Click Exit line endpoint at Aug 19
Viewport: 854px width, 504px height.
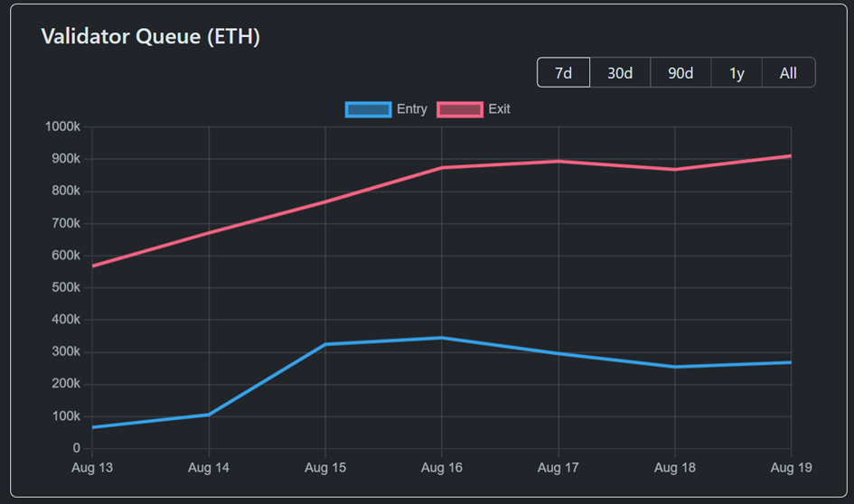tap(791, 156)
